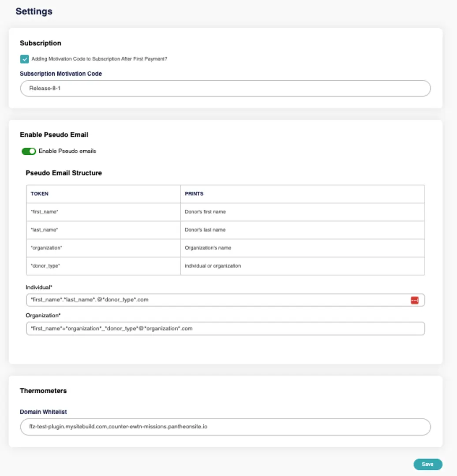Focus the Subscription Motivation Code field

[x=225, y=88]
